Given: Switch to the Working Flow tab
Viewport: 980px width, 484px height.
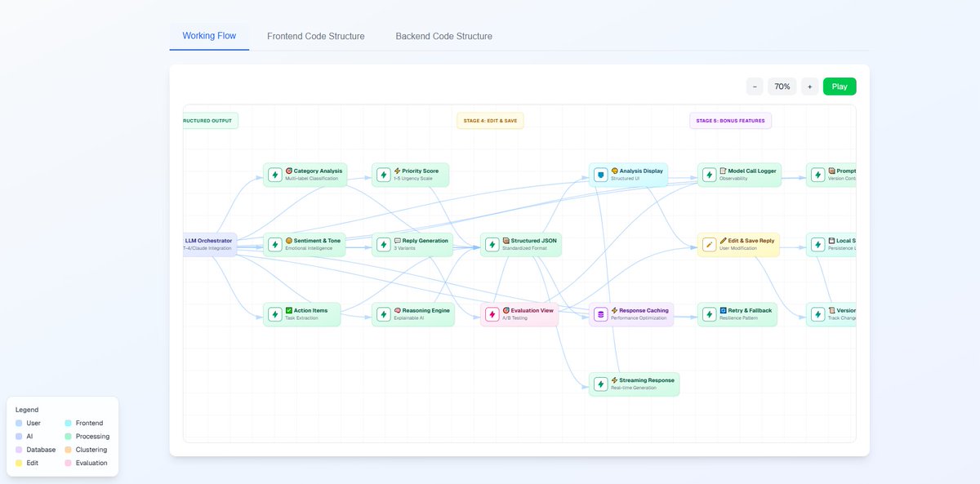Looking at the screenshot, I should pos(209,36).
